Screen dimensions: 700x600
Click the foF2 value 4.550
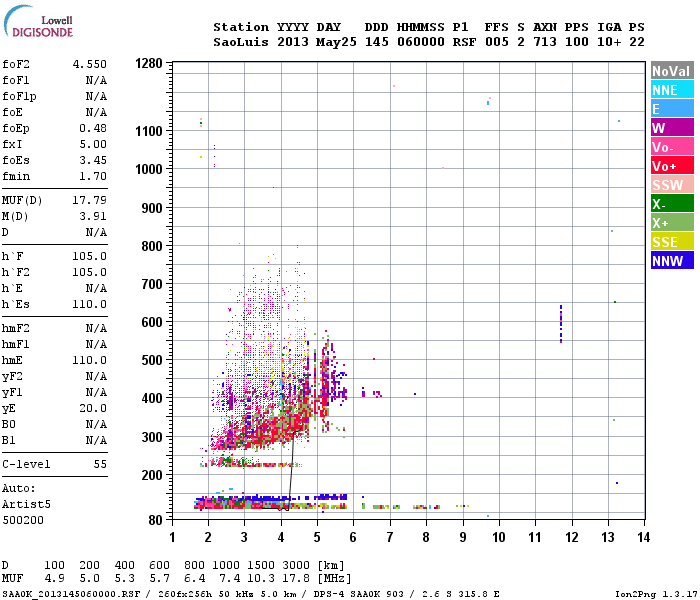tap(90, 64)
